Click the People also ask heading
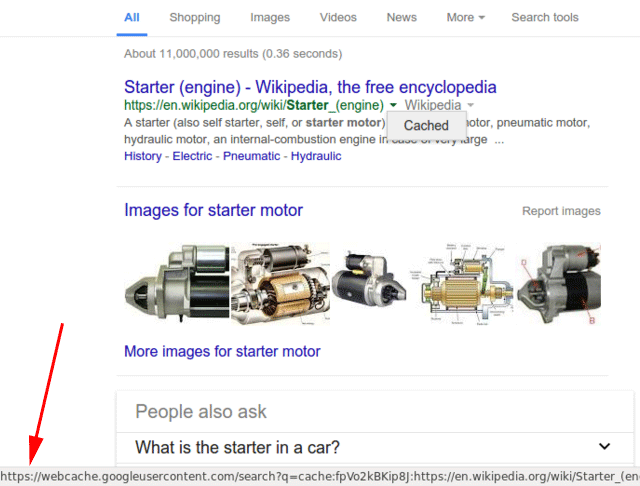640x486 pixels. click(x=201, y=412)
